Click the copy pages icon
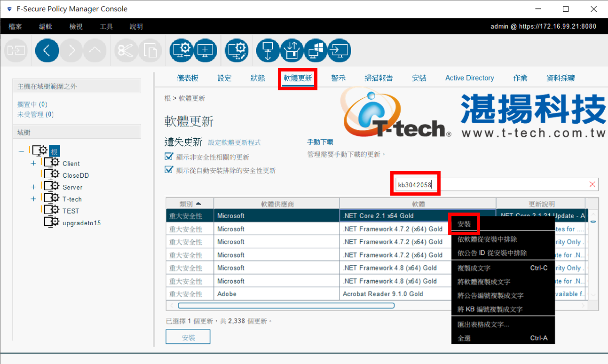Screen dimensions: 608x364 [x=150, y=50]
